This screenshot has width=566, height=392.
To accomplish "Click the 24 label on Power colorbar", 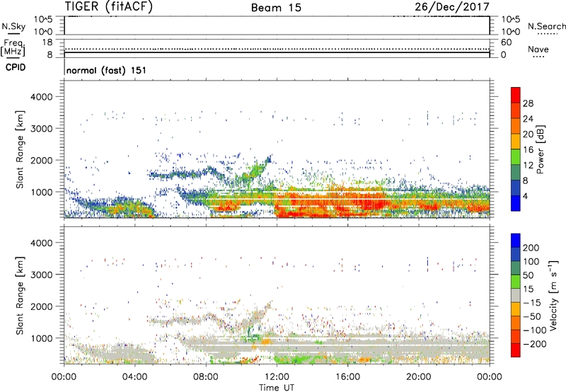I will coord(528,119).
